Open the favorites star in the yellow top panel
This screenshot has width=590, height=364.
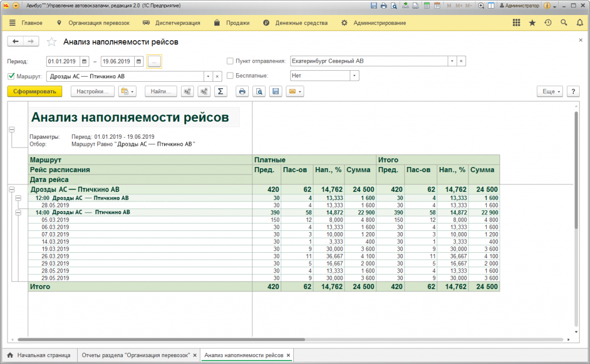click(532, 23)
